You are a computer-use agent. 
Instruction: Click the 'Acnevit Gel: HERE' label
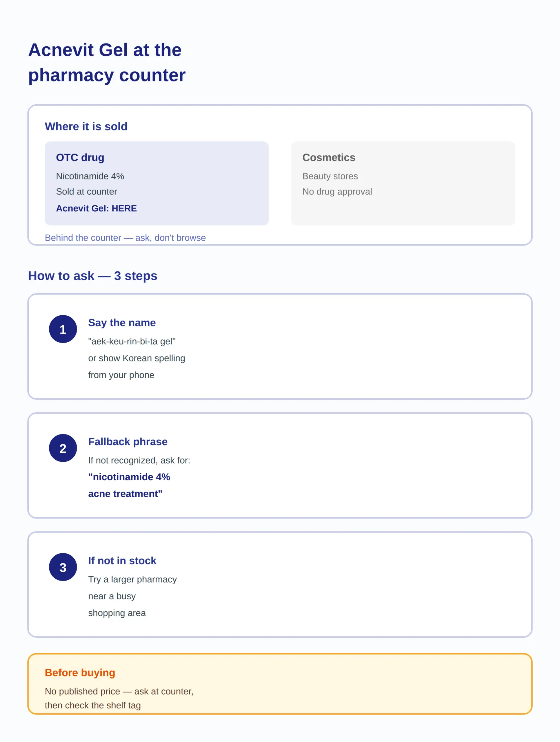[x=96, y=208]
